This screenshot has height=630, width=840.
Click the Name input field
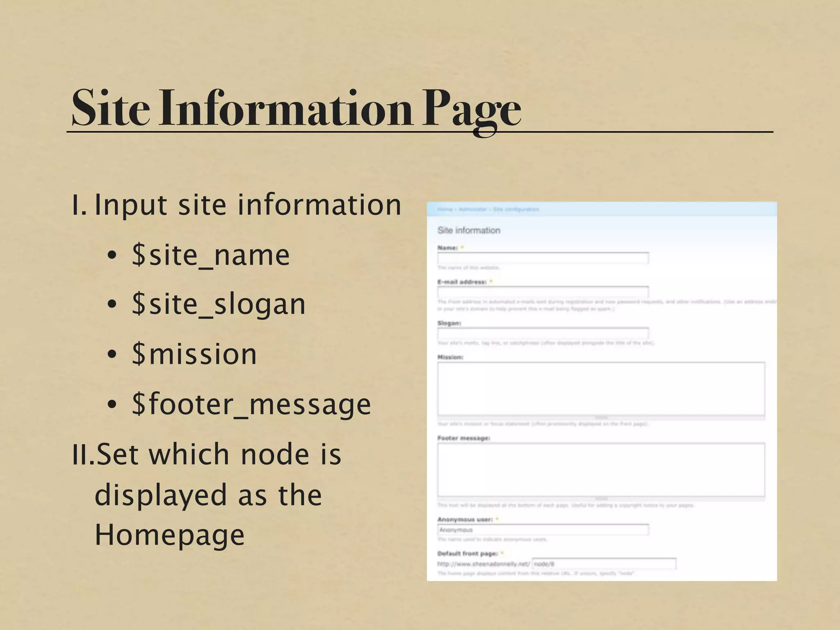[x=543, y=258]
